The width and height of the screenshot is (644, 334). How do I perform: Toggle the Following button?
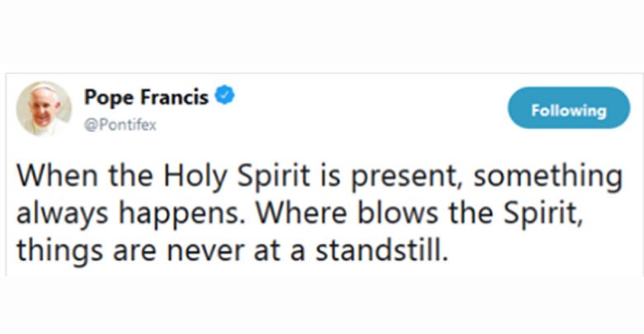tap(569, 107)
